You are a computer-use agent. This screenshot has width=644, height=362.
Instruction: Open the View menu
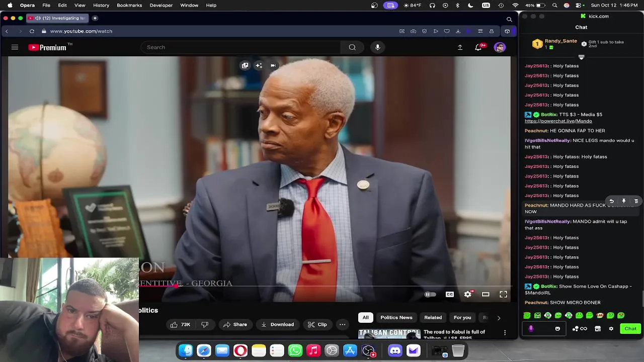[x=79, y=5]
